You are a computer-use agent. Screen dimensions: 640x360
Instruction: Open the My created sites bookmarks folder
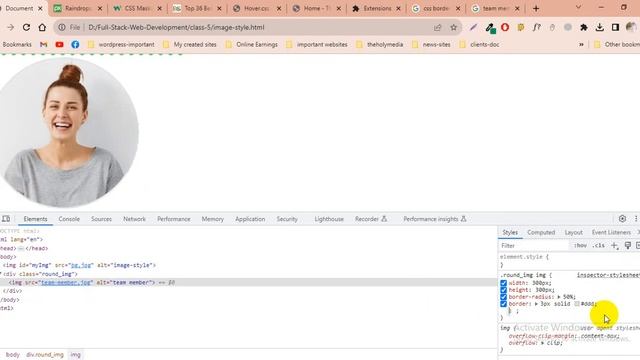pyautogui.click(x=189, y=44)
